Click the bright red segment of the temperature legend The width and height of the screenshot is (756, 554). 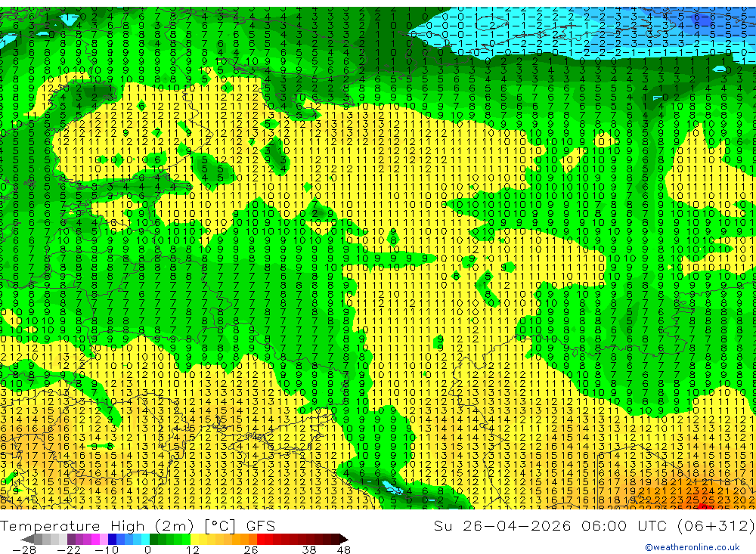[x=261, y=540]
